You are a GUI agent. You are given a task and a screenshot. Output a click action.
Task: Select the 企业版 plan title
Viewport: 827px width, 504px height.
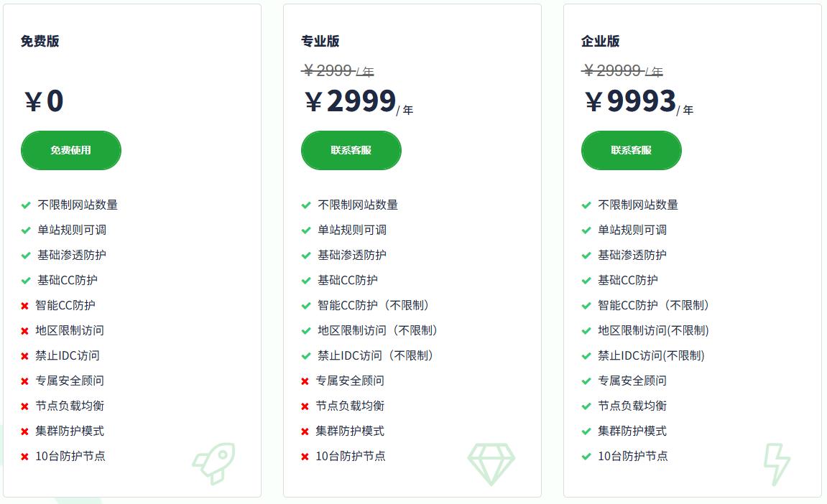pyautogui.click(x=600, y=41)
